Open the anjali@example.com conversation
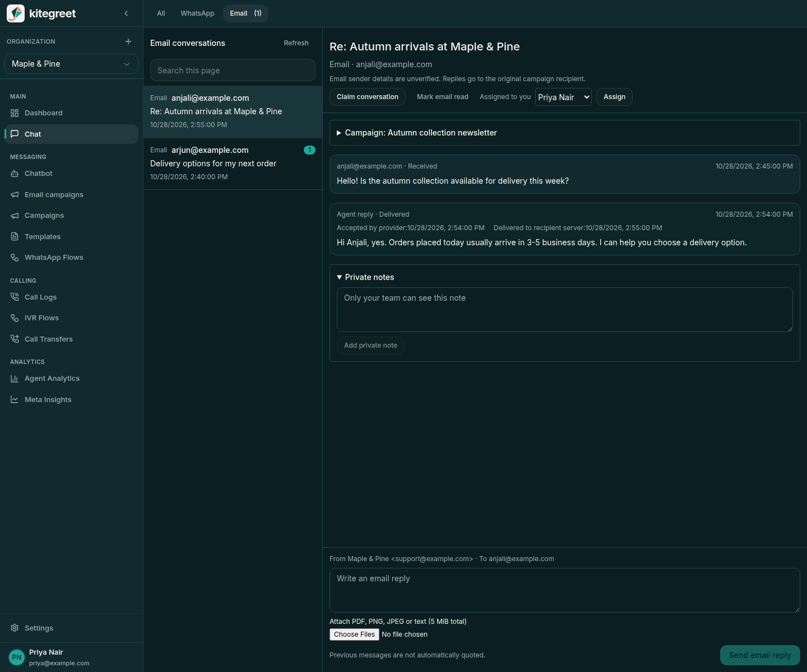 point(233,111)
